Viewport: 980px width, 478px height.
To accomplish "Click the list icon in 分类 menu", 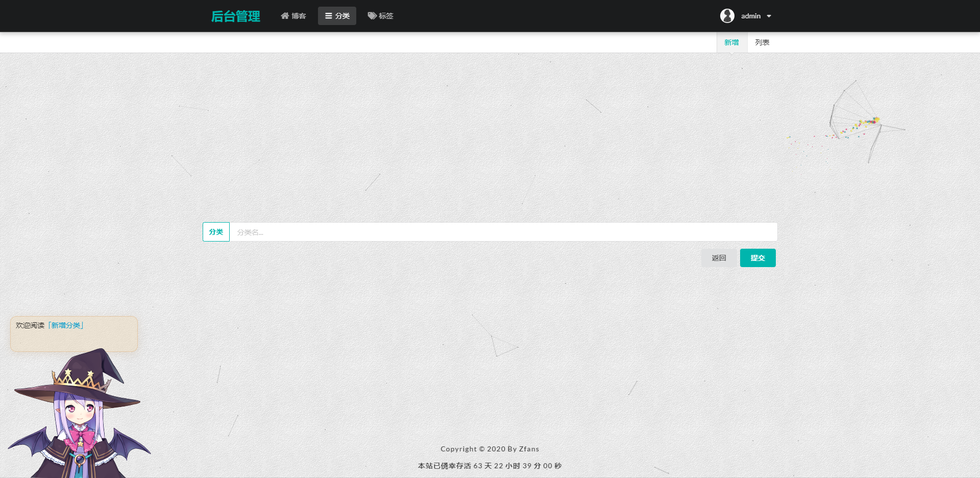I will coord(329,16).
